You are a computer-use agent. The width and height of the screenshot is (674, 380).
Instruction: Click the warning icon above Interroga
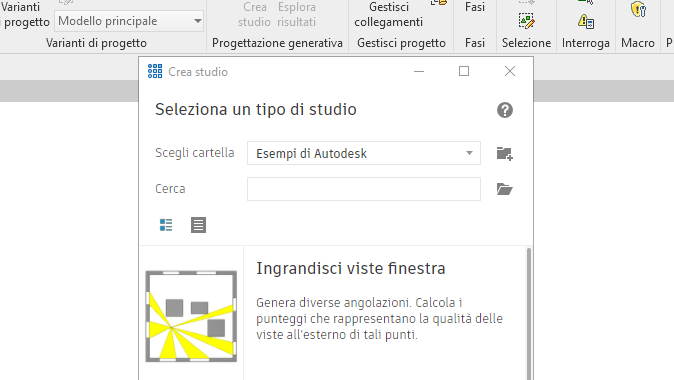585,21
